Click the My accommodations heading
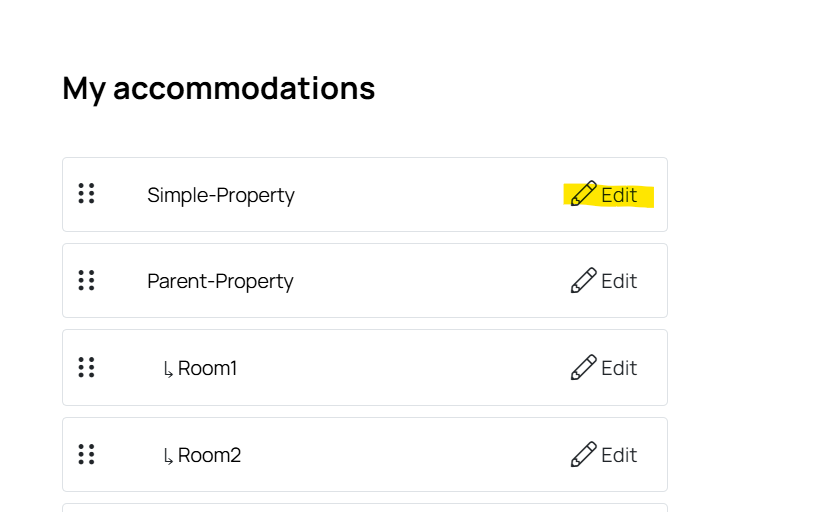Image resolution: width=827 pixels, height=512 pixels. pyautogui.click(x=219, y=88)
